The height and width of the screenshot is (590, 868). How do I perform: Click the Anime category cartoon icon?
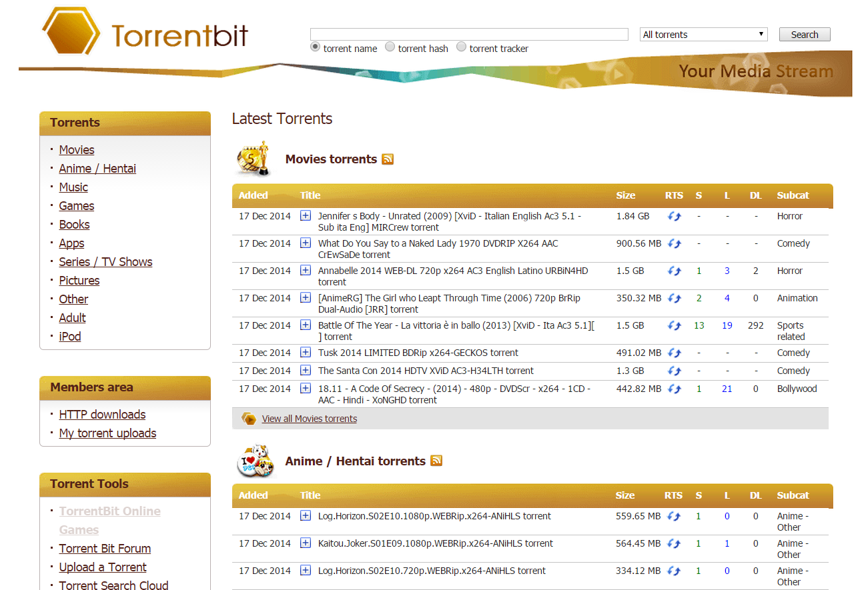(x=257, y=460)
